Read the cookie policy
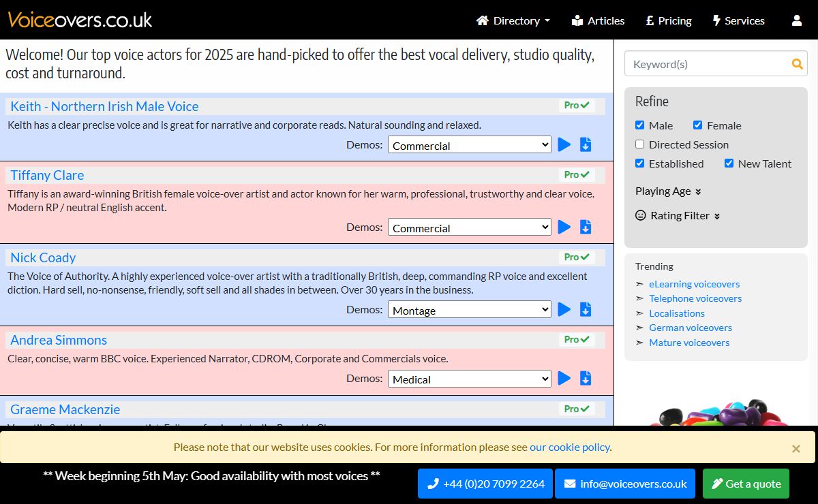This screenshot has height=504, width=818. (569, 447)
